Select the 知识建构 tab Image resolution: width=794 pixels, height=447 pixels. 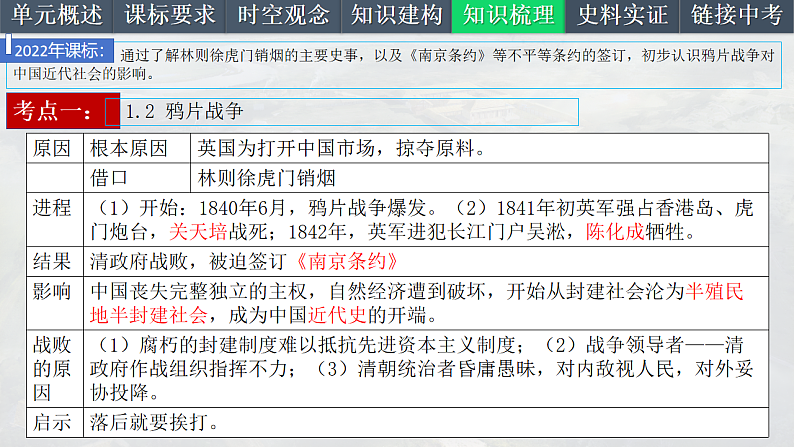click(396, 16)
